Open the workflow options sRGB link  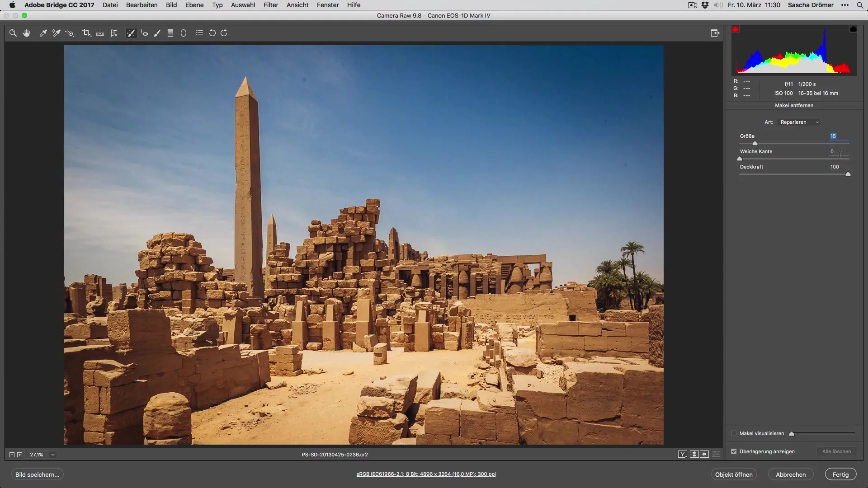tap(426, 474)
